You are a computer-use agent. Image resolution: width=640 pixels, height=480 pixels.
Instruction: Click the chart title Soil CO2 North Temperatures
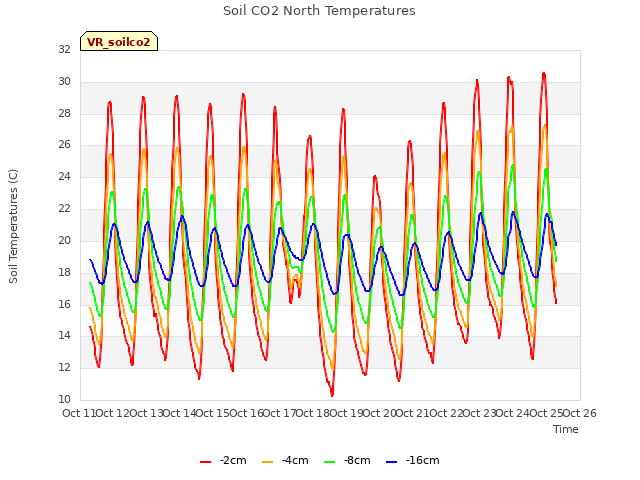[319, 11]
